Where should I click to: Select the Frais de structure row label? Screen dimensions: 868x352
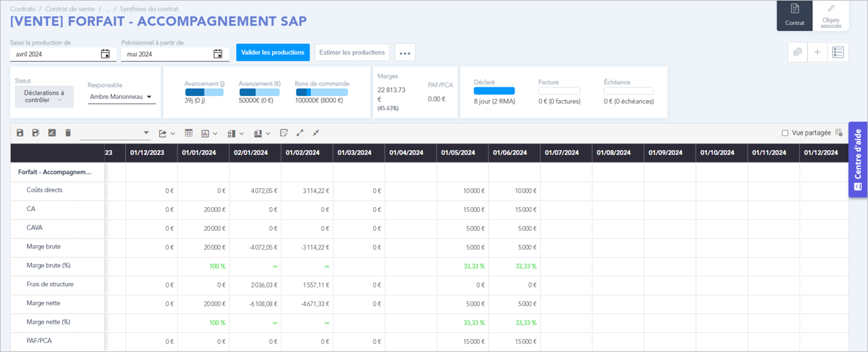(x=50, y=285)
